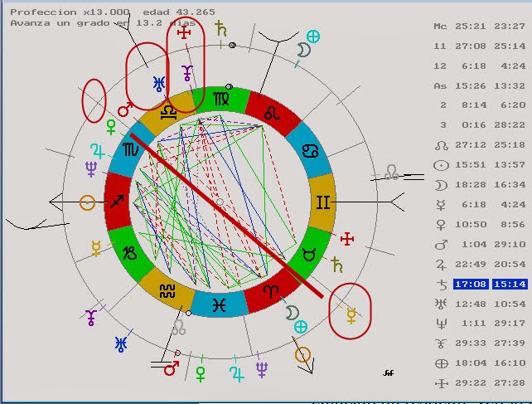Click the Uranus glyph inside the red oval

point(157,82)
